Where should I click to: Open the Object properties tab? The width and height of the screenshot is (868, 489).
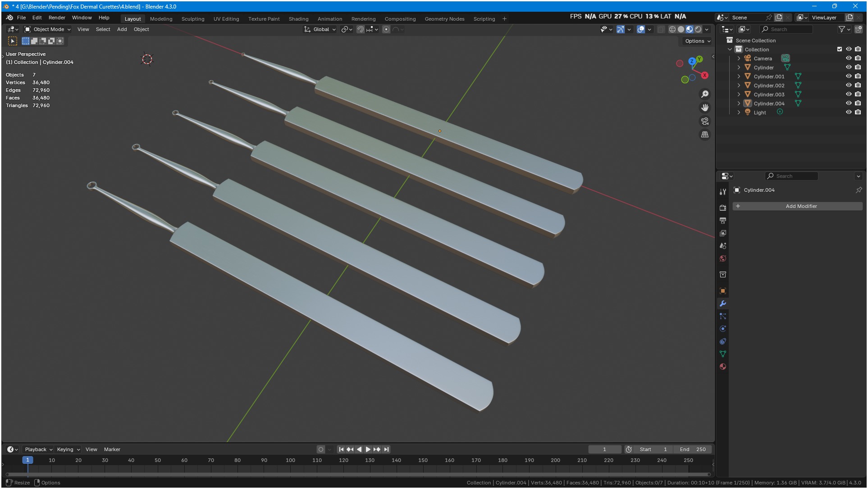(723, 291)
